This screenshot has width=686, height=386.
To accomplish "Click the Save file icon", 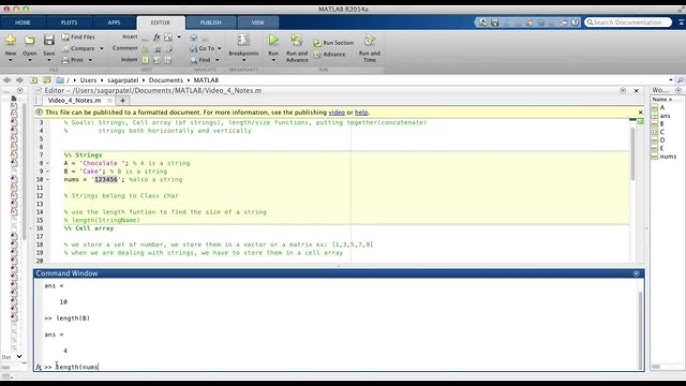I will pyautogui.click(x=49, y=40).
